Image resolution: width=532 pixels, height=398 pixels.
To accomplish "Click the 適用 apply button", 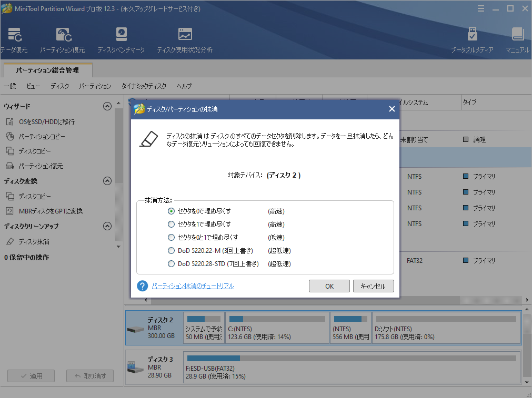I will point(31,376).
